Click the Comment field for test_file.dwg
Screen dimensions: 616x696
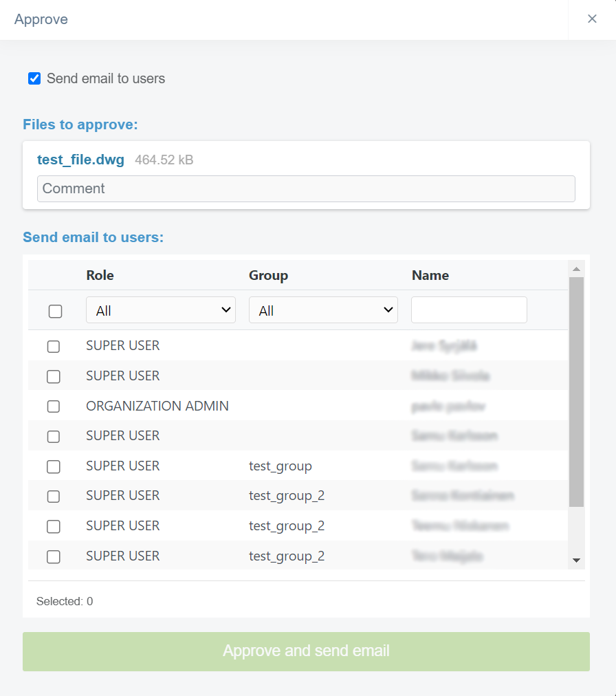click(306, 188)
